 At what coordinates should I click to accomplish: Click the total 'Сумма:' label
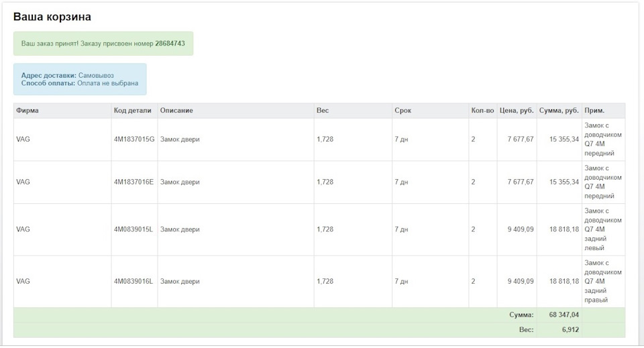[521, 315]
